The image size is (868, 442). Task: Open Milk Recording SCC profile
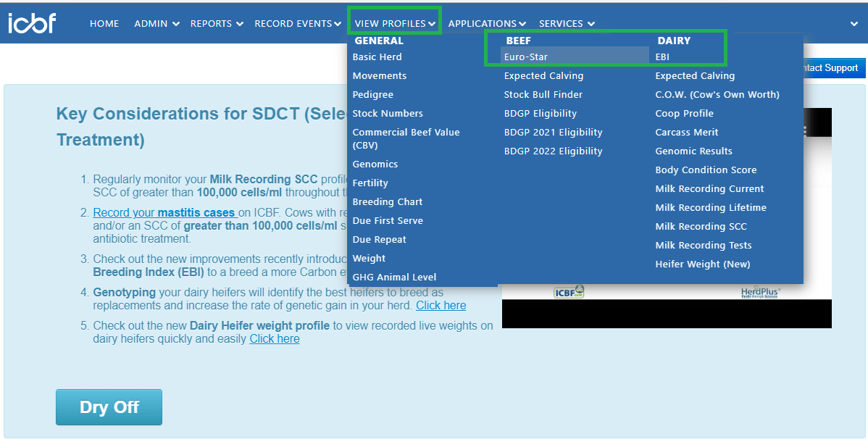point(701,226)
